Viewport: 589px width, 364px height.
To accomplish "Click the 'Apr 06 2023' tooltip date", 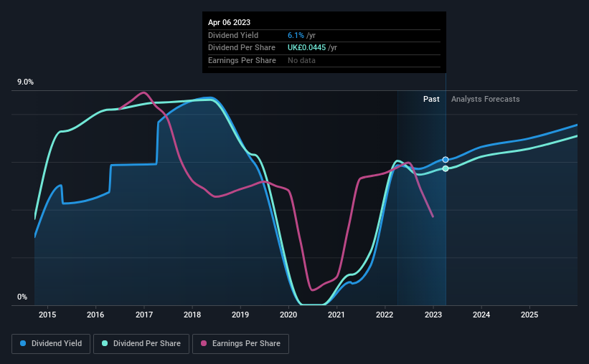I will click(229, 22).
